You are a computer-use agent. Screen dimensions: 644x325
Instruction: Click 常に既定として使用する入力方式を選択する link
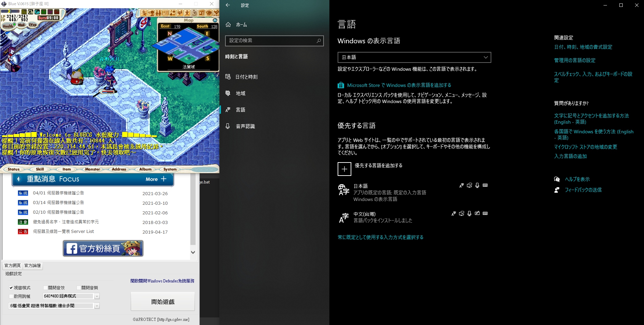coord(380,237)
